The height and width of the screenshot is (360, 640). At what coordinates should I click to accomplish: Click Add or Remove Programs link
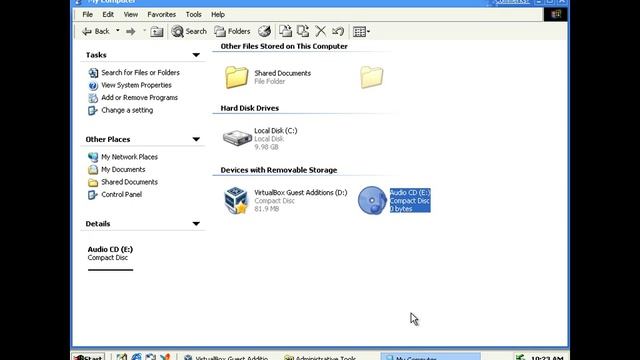(140, 98)
